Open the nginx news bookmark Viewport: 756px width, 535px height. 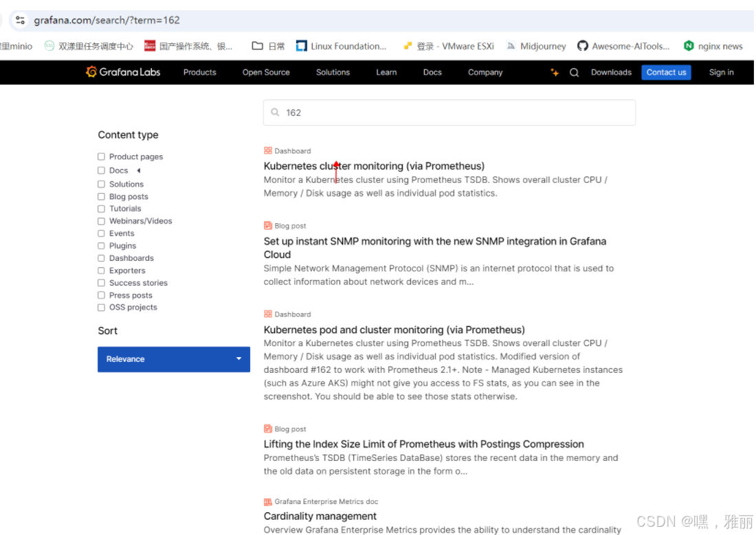tap(713, 46)
